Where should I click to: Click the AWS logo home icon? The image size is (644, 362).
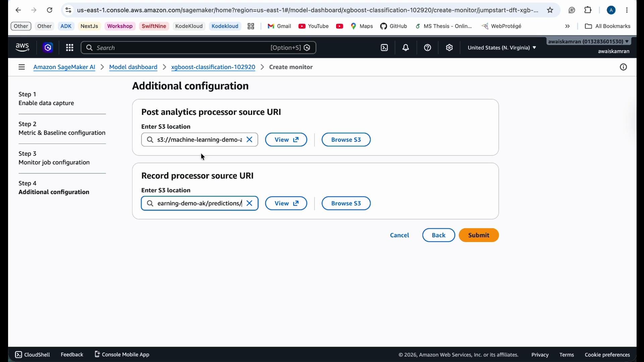coord(22,48)
